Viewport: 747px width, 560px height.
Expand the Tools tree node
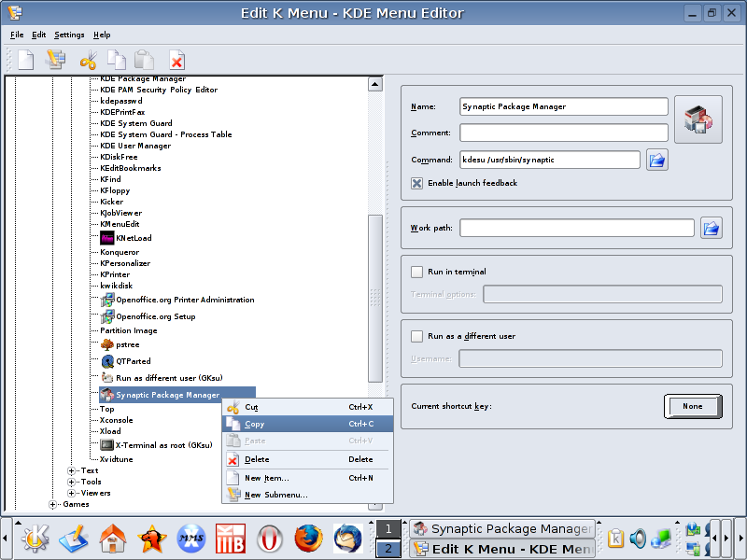click(x=72, y=482)
